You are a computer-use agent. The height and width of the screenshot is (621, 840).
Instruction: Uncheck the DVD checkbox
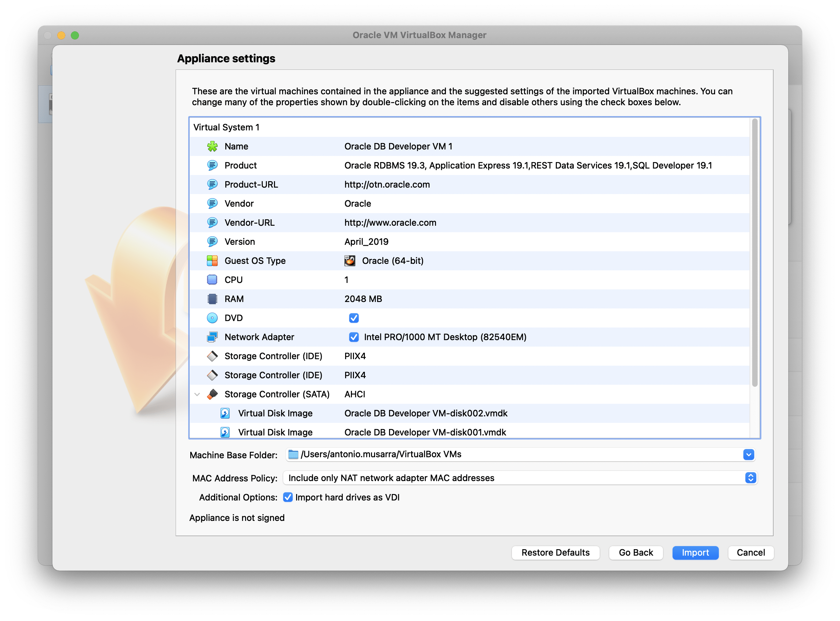pos(354,318)
